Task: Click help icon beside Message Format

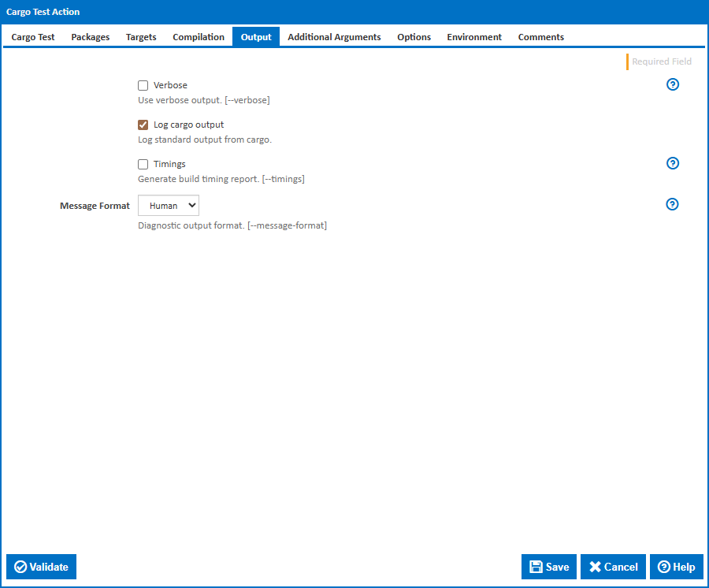Action: tap(673, 204)
